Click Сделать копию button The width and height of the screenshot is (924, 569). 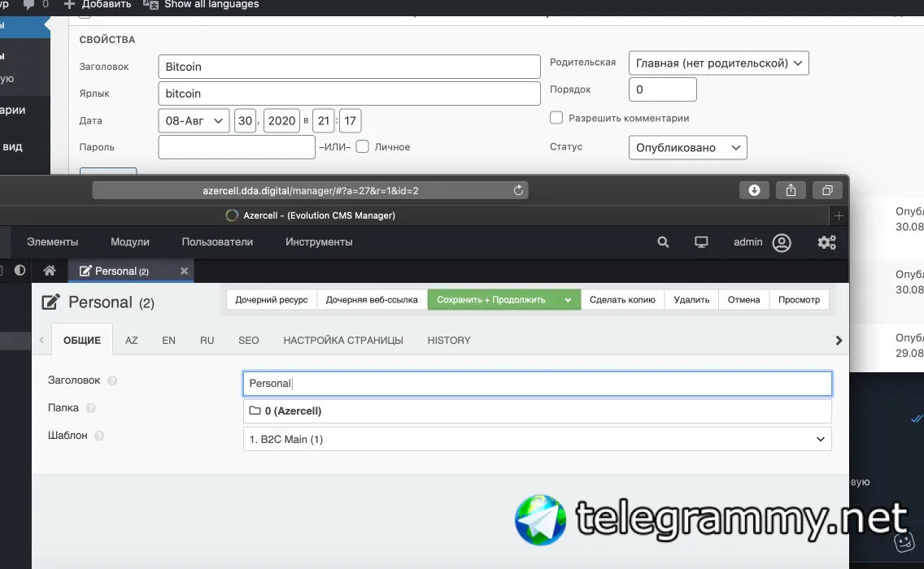click(x=622, y=299)
